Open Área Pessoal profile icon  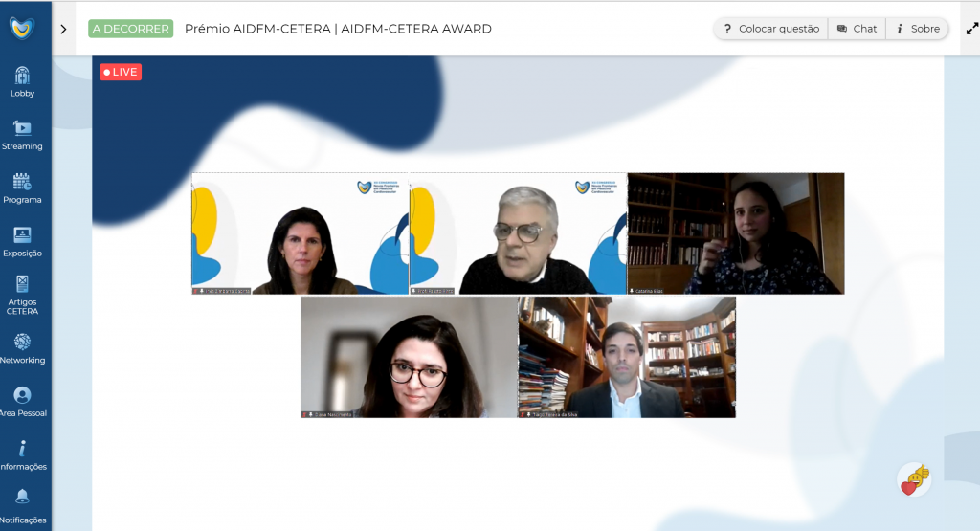point(23,395)
